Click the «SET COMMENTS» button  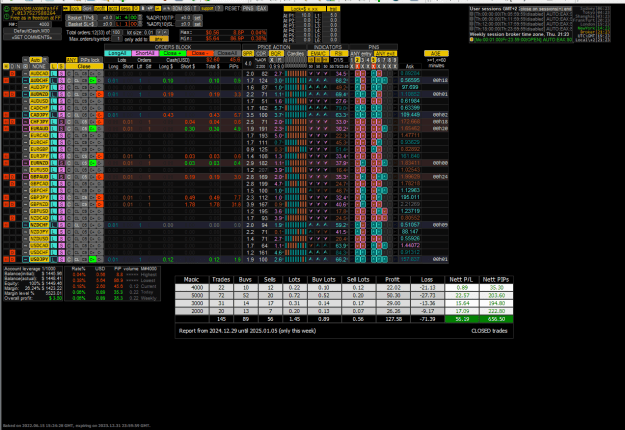[32, 37]
